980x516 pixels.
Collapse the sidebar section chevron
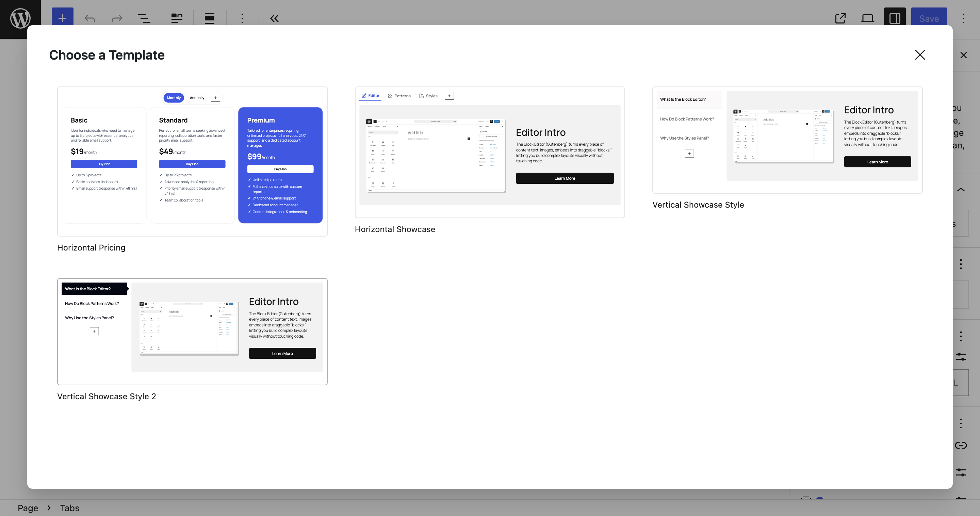tap(961, 190)
